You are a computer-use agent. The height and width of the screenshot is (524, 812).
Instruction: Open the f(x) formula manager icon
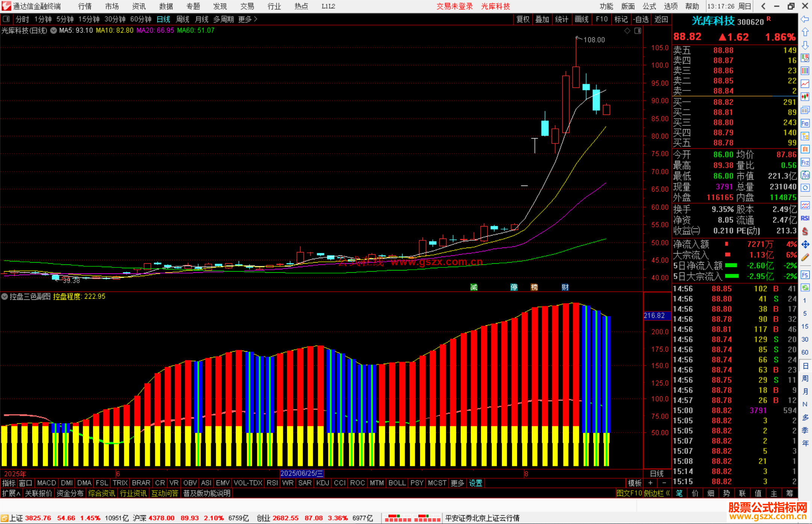pyautogui.click(x=805, y=175)
